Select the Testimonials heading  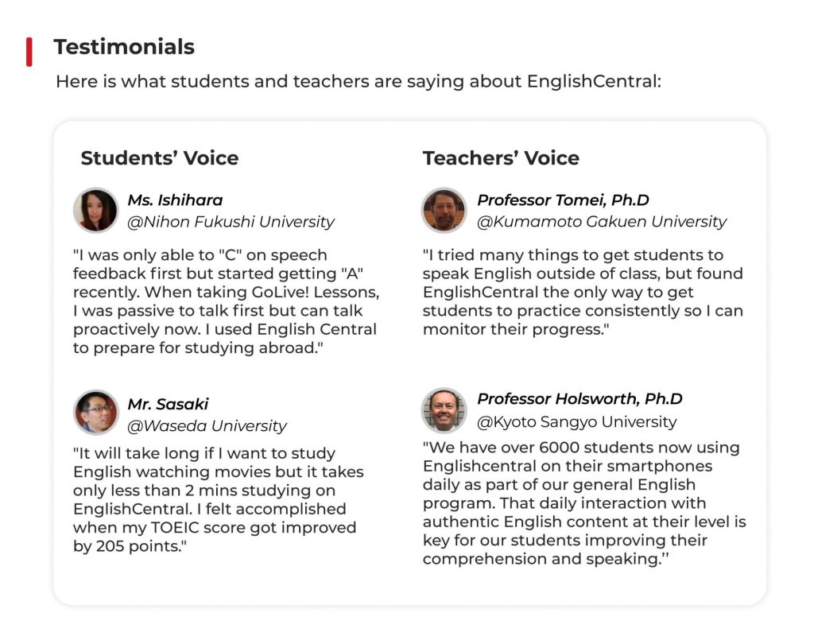124,47
